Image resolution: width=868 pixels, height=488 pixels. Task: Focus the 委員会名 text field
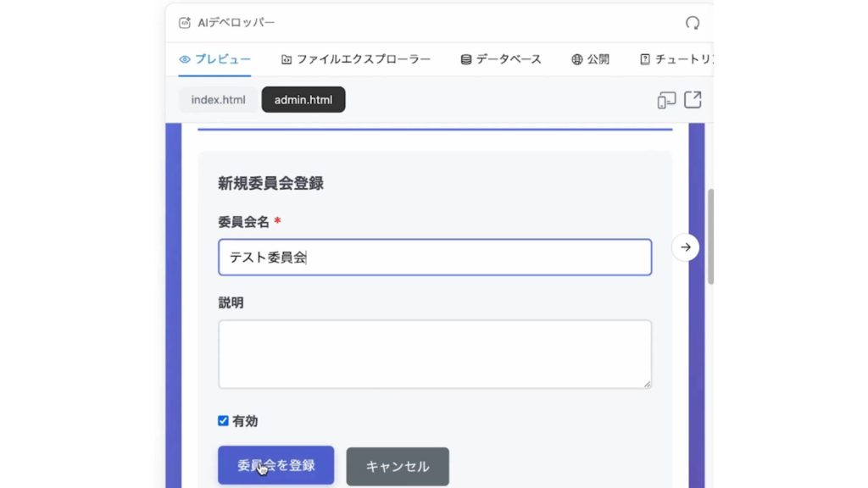434,258
